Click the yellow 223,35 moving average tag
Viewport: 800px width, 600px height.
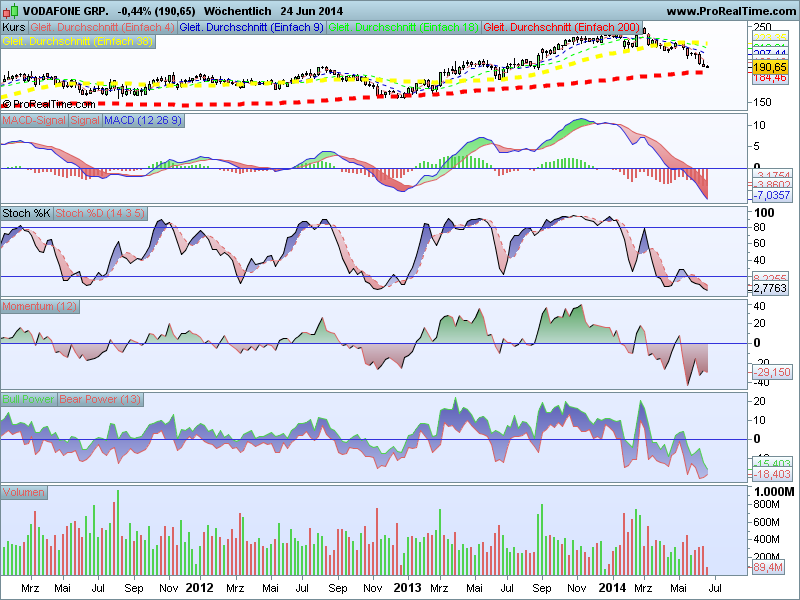(x=770, y=37)
